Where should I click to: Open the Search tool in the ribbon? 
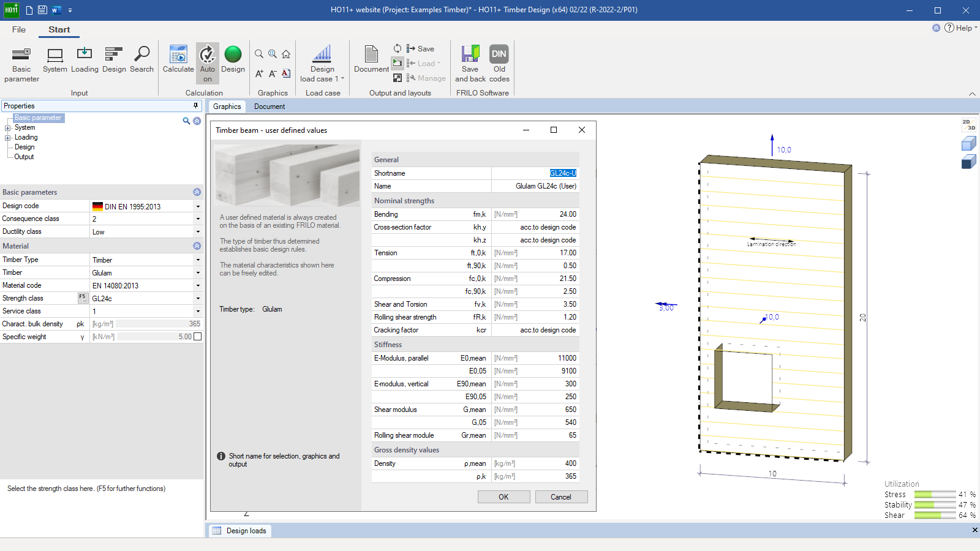point(141,60)
